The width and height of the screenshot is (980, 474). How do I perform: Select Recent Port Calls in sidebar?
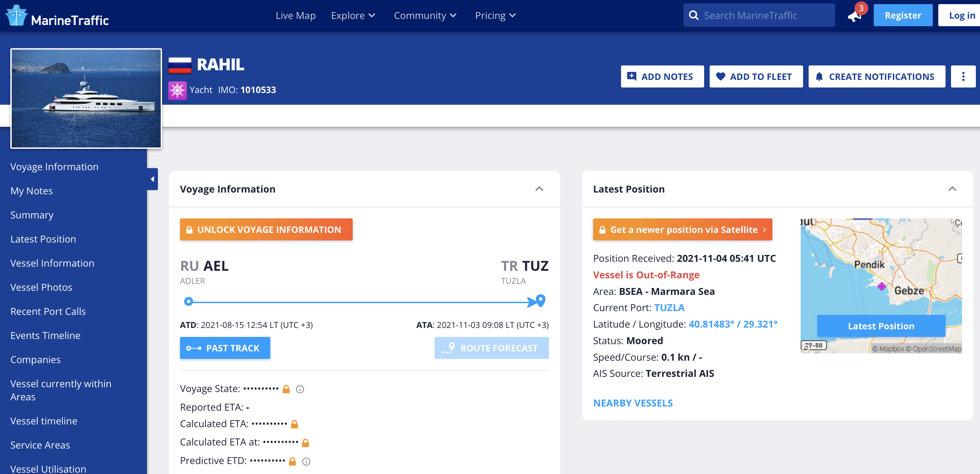pos(48,311)
